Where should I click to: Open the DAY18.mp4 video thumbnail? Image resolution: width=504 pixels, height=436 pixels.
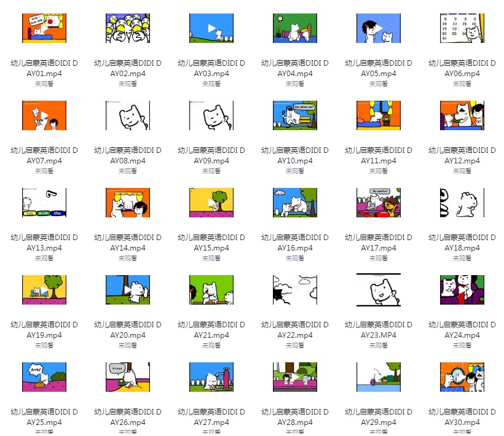(462, 203)
